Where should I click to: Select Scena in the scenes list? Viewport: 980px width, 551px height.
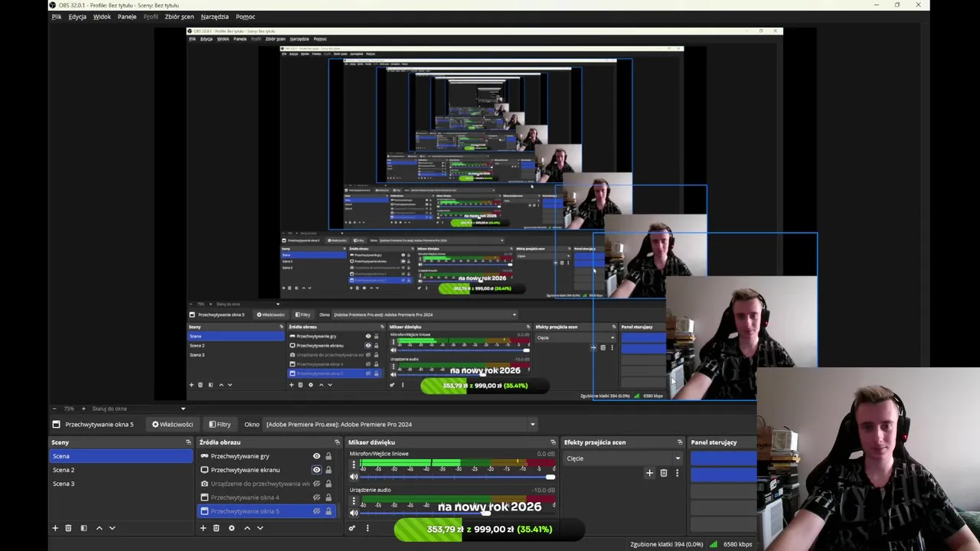point(121,456)
